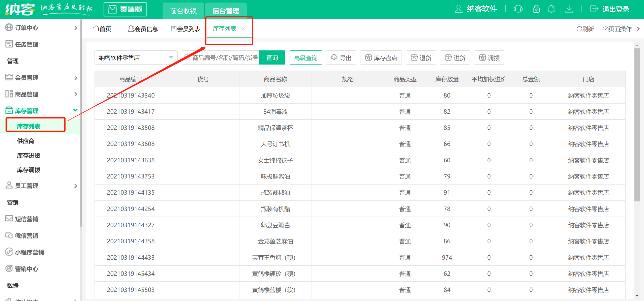The image size is (644, 301).
Task: Click the 高级查询 button
Action: [x=305, y=58]
